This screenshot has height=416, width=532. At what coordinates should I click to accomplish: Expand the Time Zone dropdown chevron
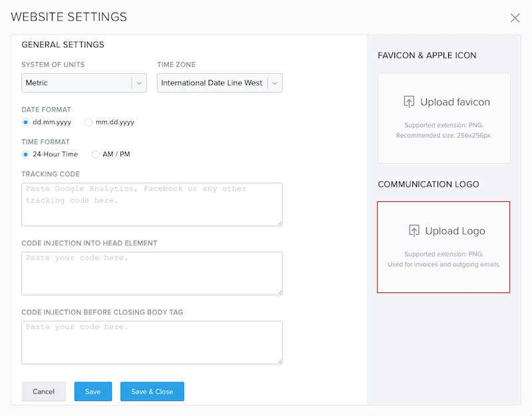(275, 83)
